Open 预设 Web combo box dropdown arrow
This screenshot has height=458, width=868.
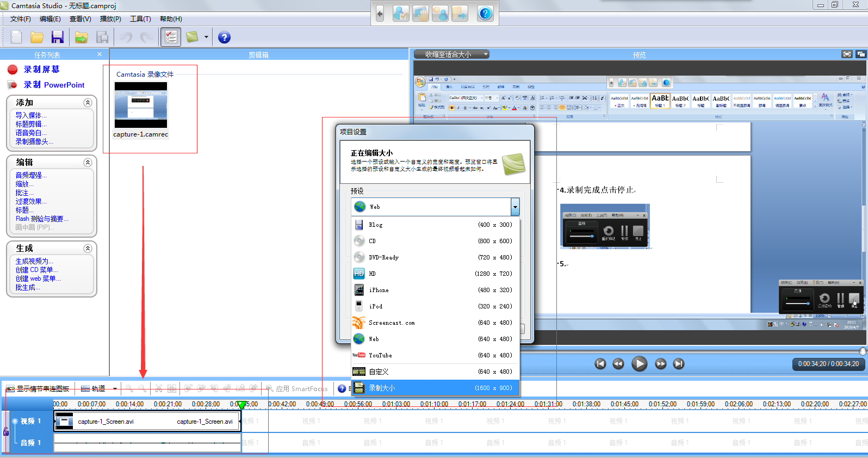coord(515,207)
